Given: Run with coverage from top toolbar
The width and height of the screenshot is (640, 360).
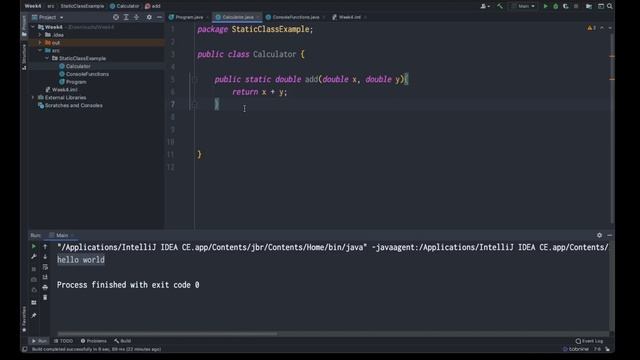Looking at the screenshot, I should (565, 6).
